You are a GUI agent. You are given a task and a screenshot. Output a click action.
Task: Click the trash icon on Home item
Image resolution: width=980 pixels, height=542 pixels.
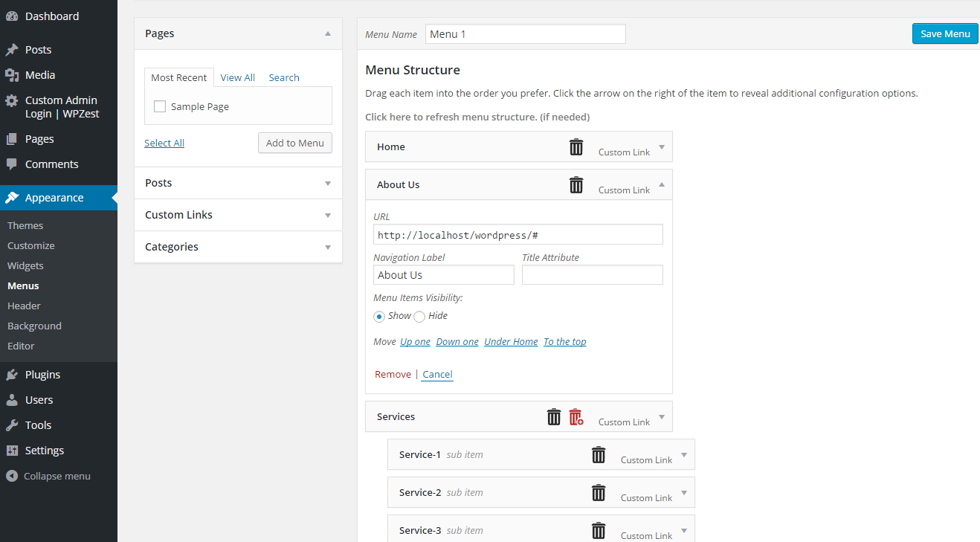point(576,146)
